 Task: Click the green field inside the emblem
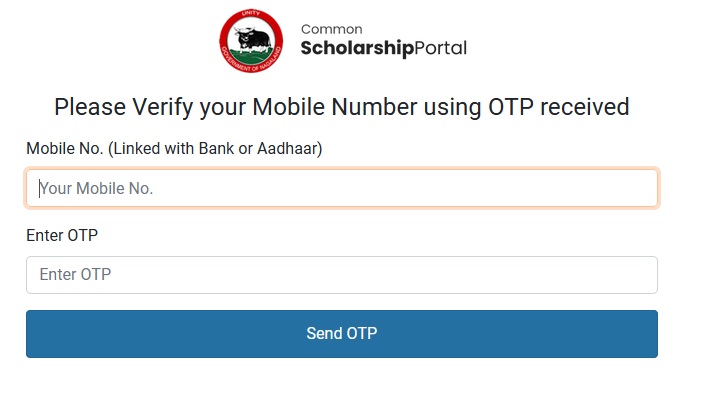(251, 57)
